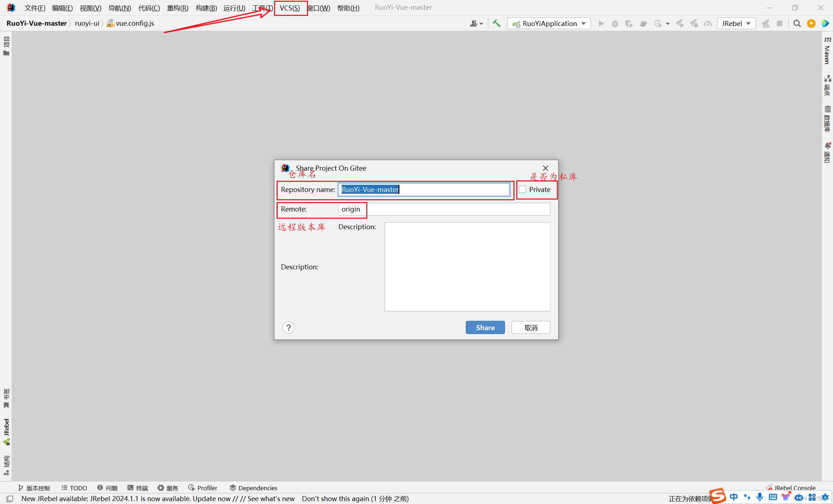833x504 pixels.
Task: Click the 正在为依赖项 progress indicator
Action: coord(690,498)
